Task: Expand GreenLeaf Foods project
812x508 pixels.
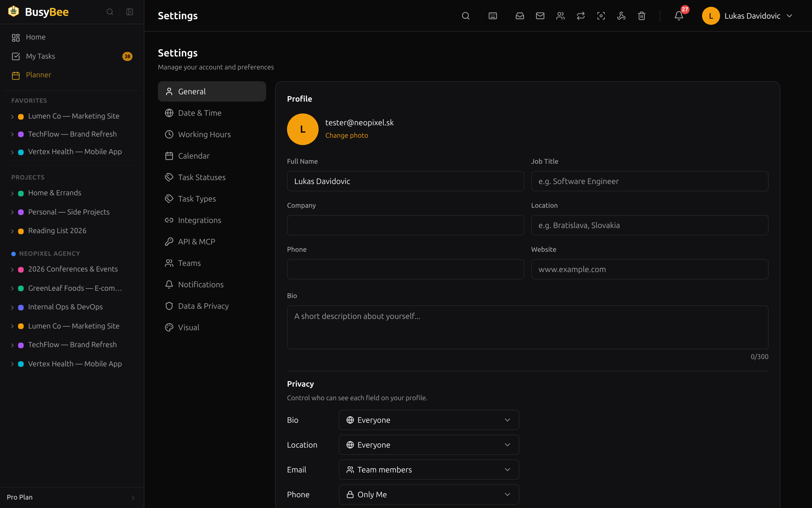Action: (12, 289)
